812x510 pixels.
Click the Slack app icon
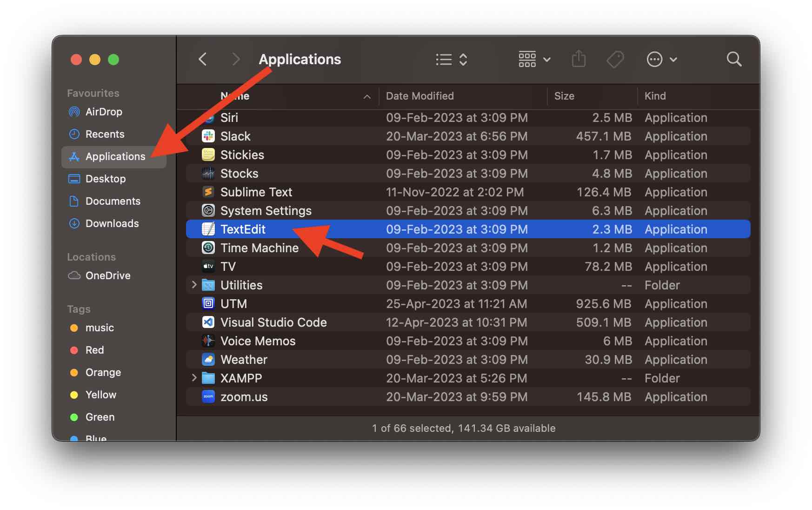[208, 136]
